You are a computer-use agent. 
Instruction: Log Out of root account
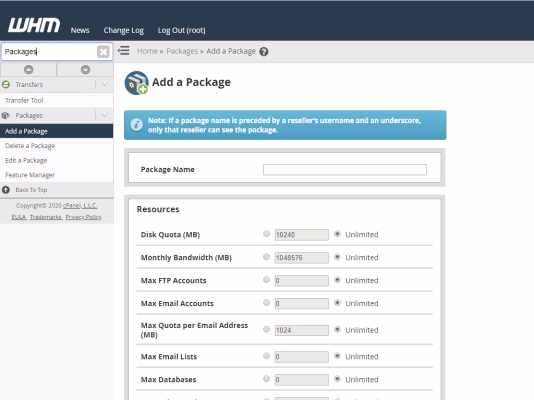[182, 30]
